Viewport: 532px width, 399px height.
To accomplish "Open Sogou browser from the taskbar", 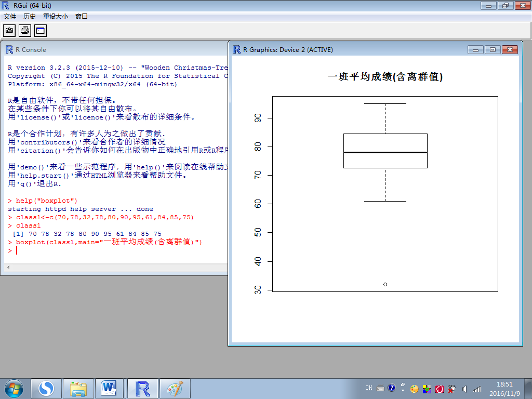I will coord(46,389).
